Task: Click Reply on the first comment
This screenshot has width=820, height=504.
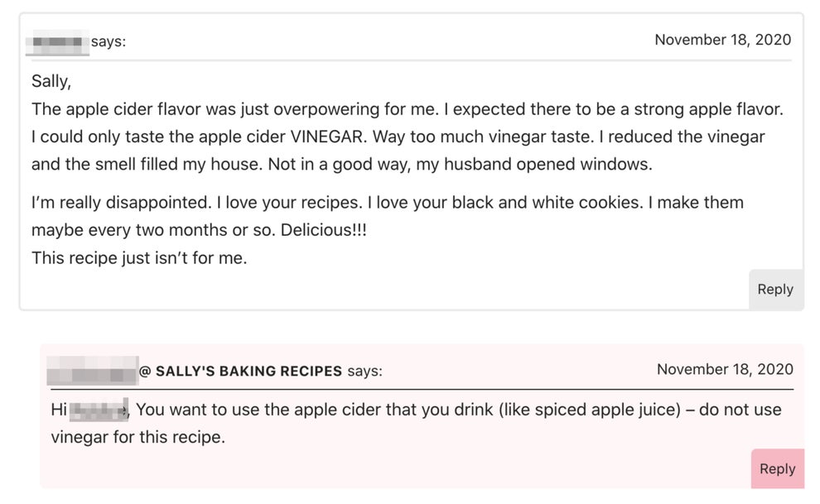Action: (x=775, y=289)
